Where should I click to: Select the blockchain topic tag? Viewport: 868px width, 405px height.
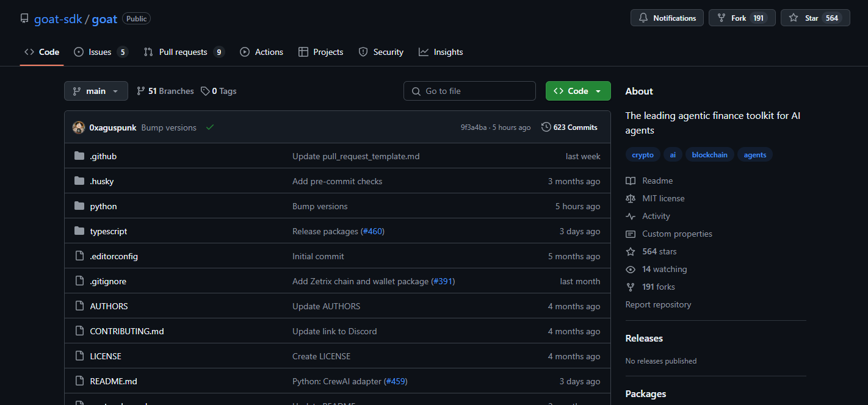709,155
